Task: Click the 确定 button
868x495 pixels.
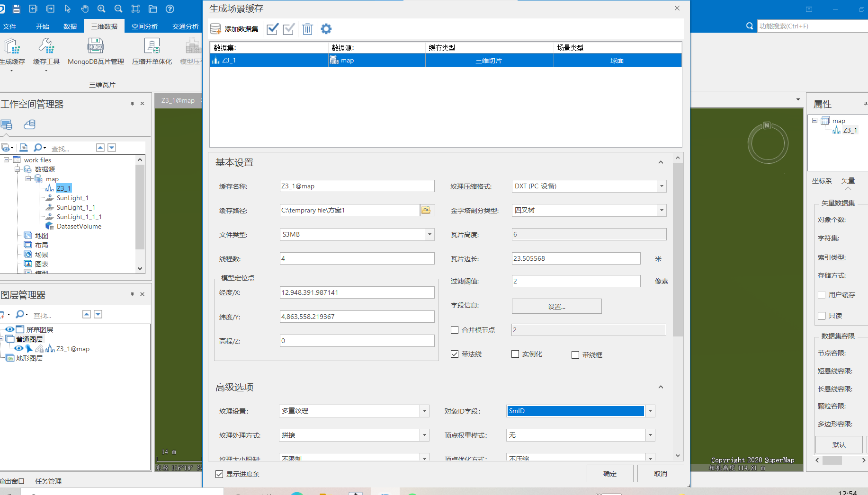Action: (609, 474)
